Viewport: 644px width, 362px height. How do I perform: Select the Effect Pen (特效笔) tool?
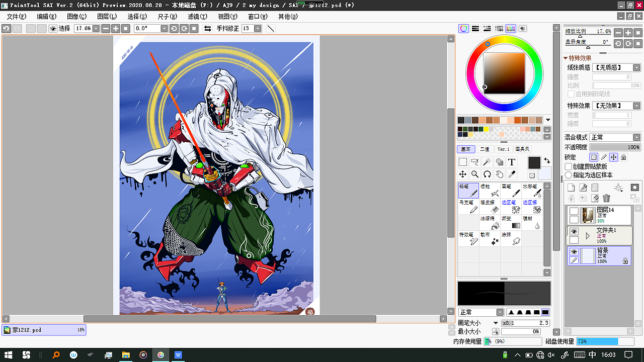[468, 239]
